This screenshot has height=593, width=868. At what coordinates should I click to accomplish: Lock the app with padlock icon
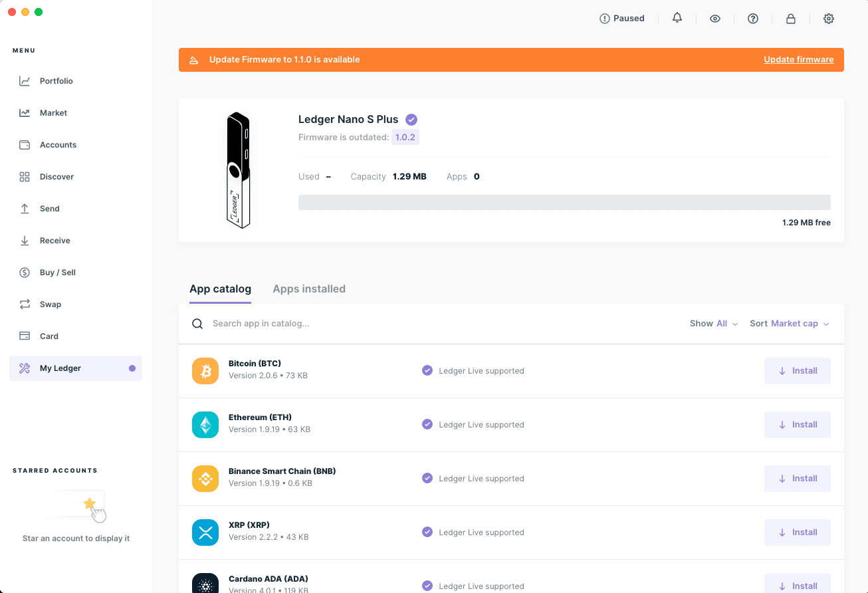coord(791,19)
